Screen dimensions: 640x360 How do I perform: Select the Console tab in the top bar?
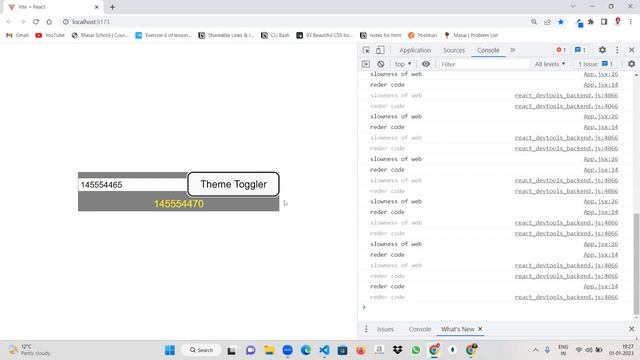pyautogui.click(x=488, y=50)
